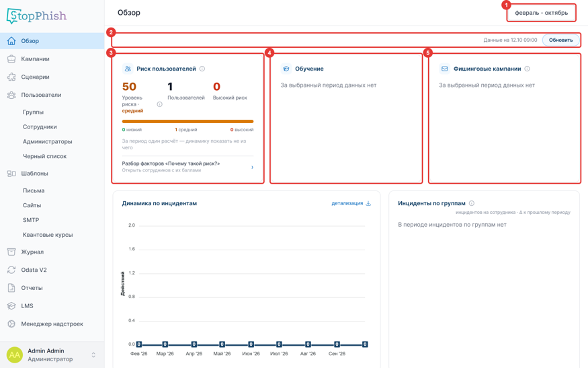Click 'В периоде инцидентов по группам нет'

click(452, 225)
